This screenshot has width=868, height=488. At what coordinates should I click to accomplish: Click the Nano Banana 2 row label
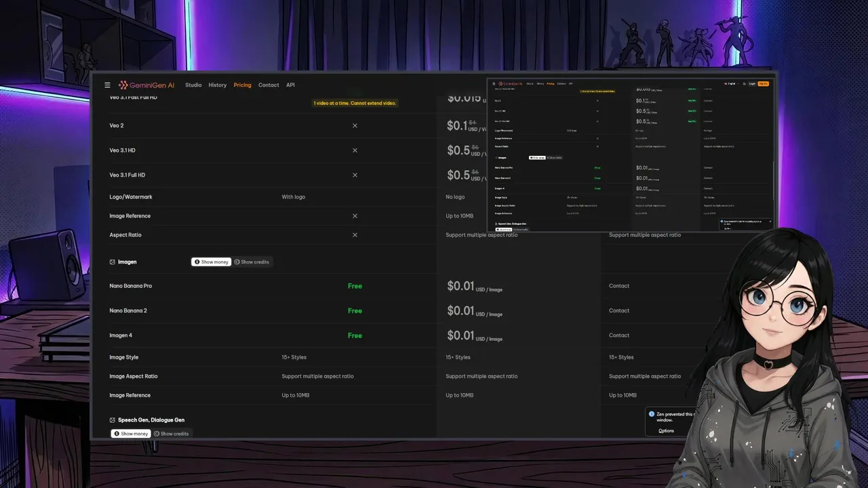[128, 310]
